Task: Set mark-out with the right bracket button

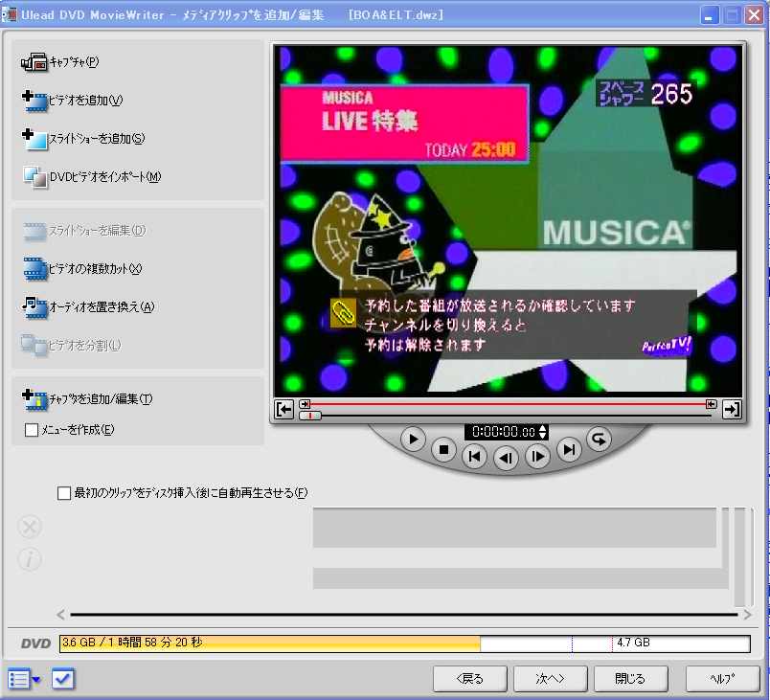Action: pyautogui.click(x=731, y=409)
